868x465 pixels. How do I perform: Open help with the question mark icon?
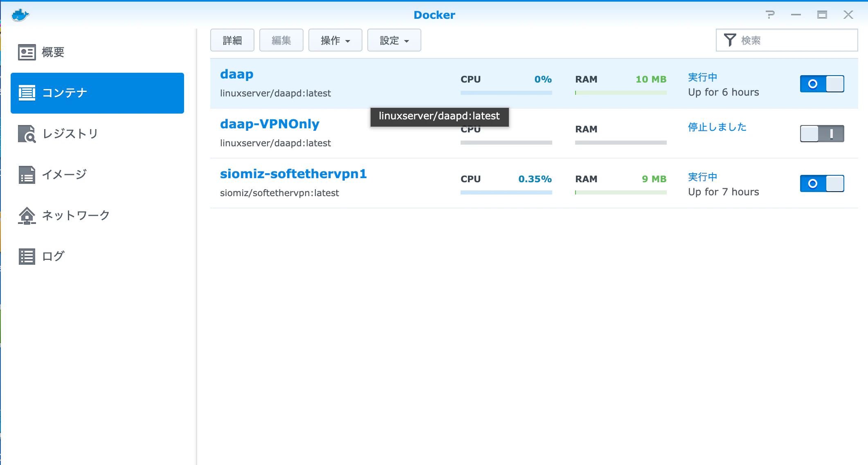[x=770, y=15]
